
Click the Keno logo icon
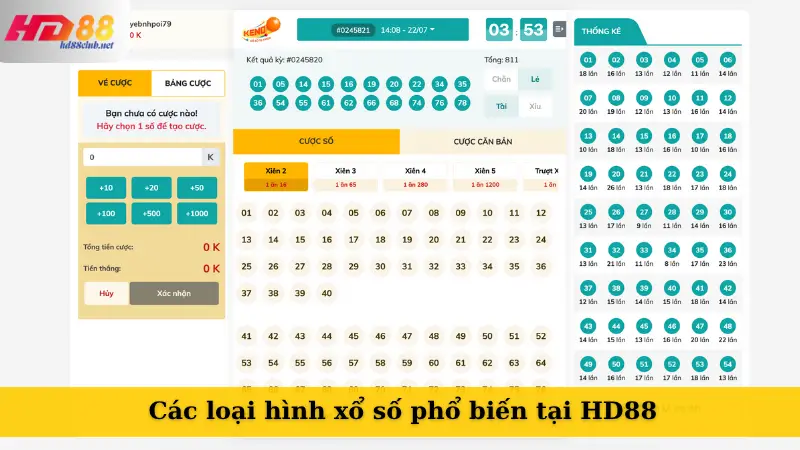tap(261, 30)
